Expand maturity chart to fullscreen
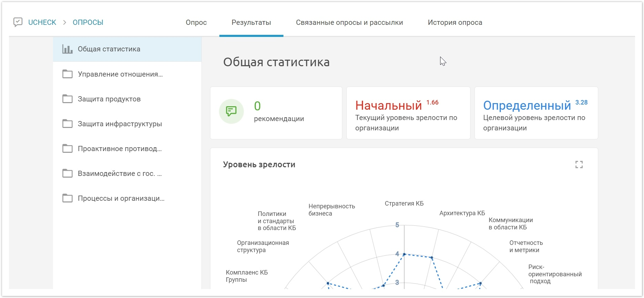This screenshot has height=298, width=644. coord(579,165)
